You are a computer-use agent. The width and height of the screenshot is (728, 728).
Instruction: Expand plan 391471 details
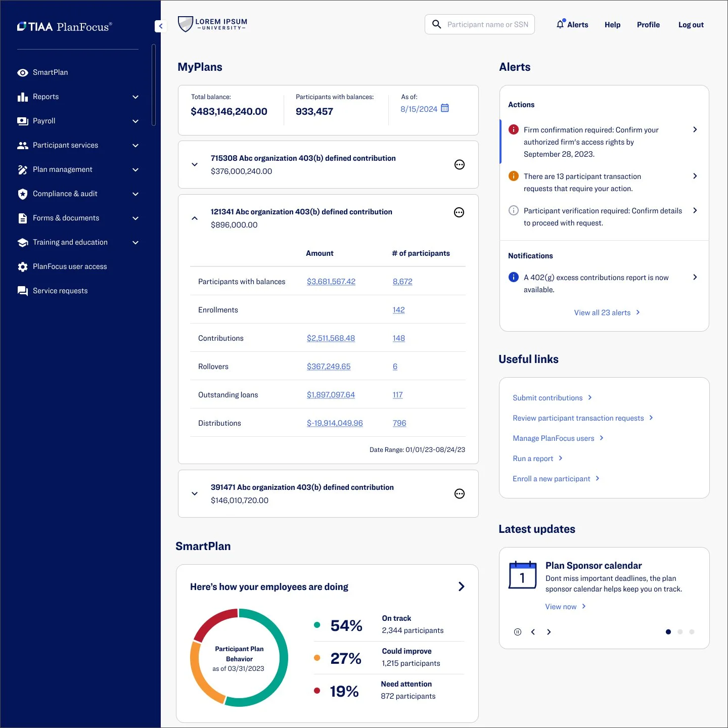(x=195, y=494)
